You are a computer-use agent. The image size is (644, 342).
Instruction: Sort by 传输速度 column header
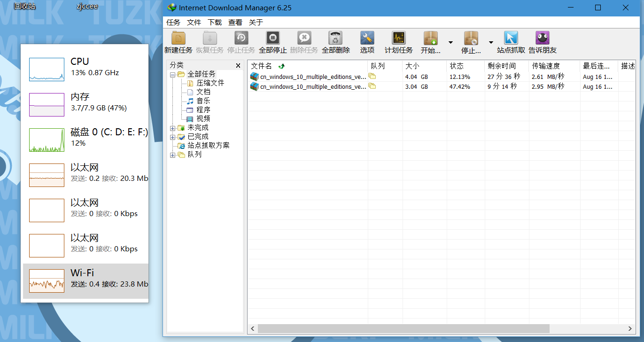555,66
